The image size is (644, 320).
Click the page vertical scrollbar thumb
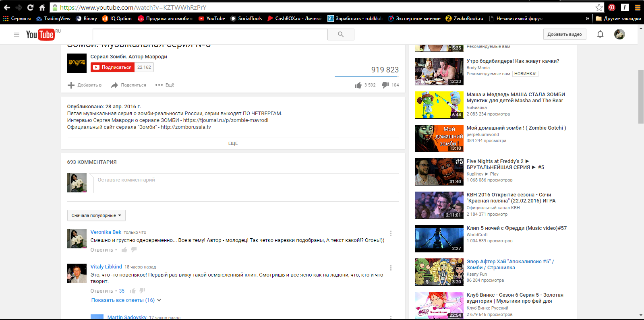641,97
